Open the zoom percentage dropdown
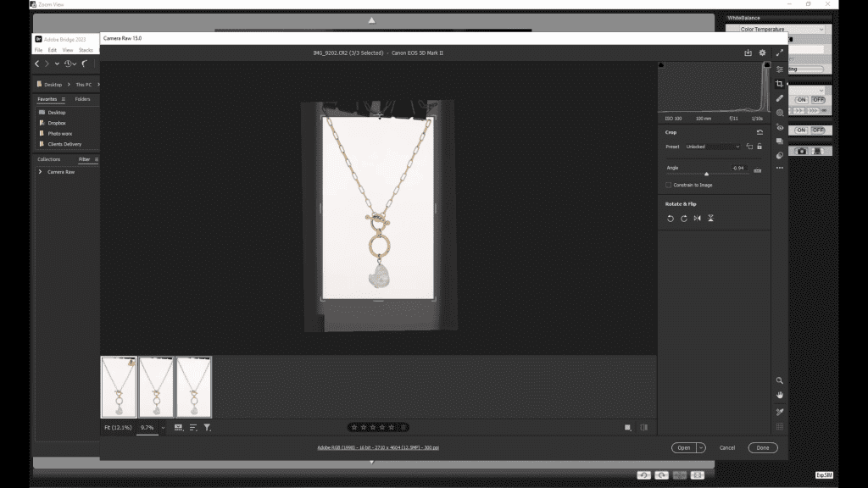868x488 pixels. (x=163, y=427)
